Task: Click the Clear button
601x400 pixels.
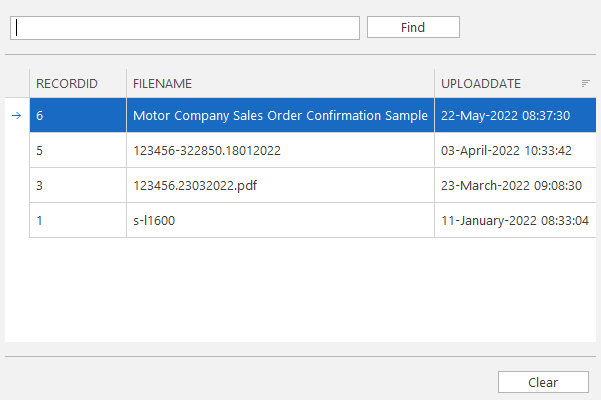Action: pyautogui.click(x=543, y=382)
